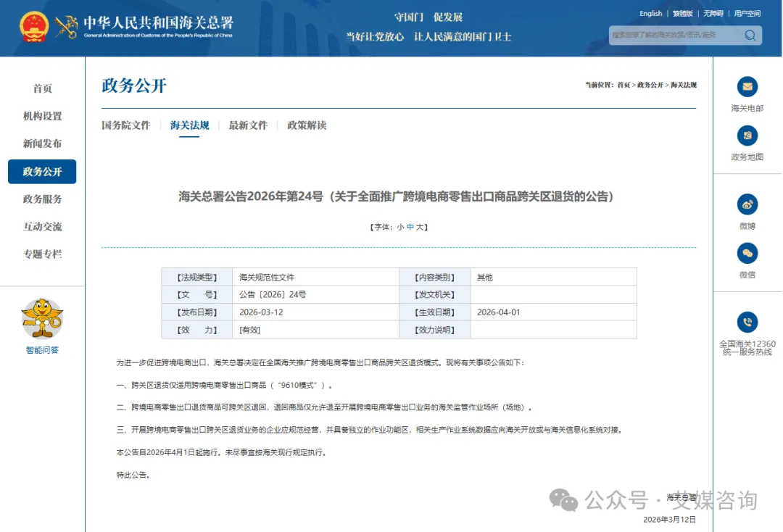Open the 政务地图 map icon
Viewport: 783px width, 532px height.
(747, 136)
